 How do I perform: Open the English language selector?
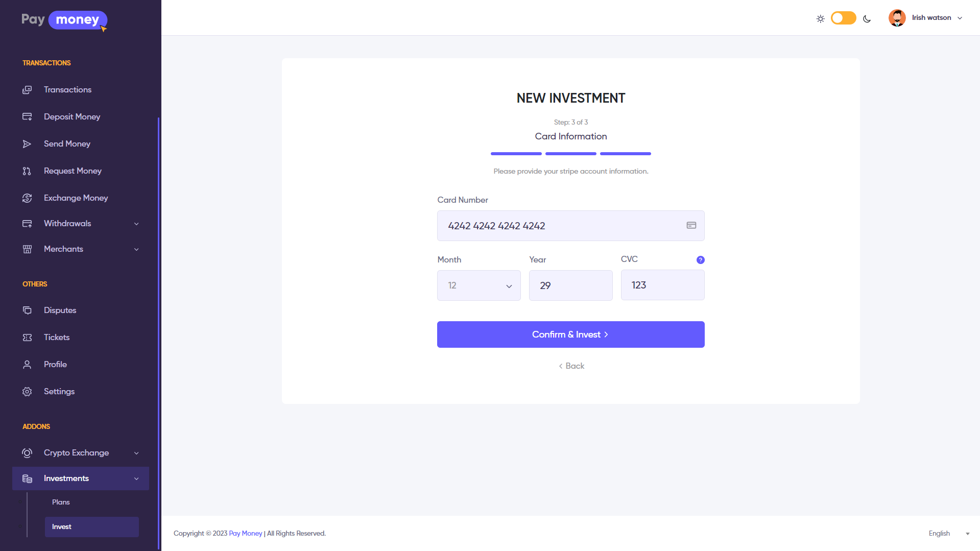click(x=948, y=534)
